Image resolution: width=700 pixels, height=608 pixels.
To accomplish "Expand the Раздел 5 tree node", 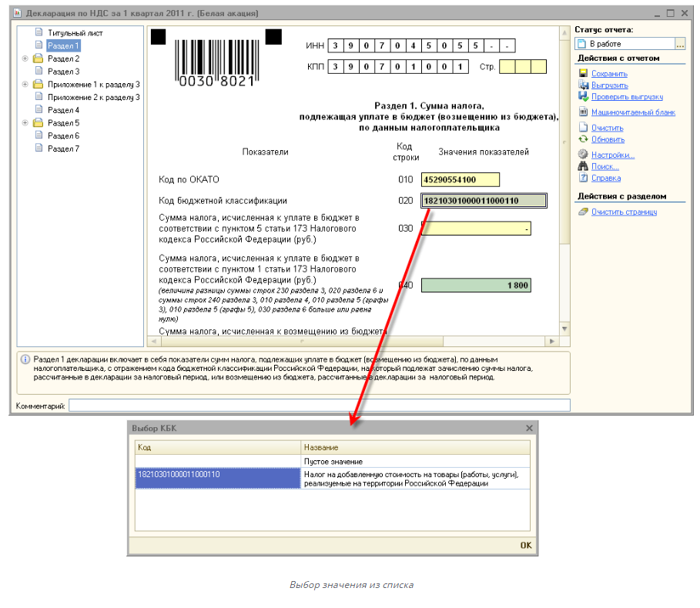I will click(x=25, y=123).
